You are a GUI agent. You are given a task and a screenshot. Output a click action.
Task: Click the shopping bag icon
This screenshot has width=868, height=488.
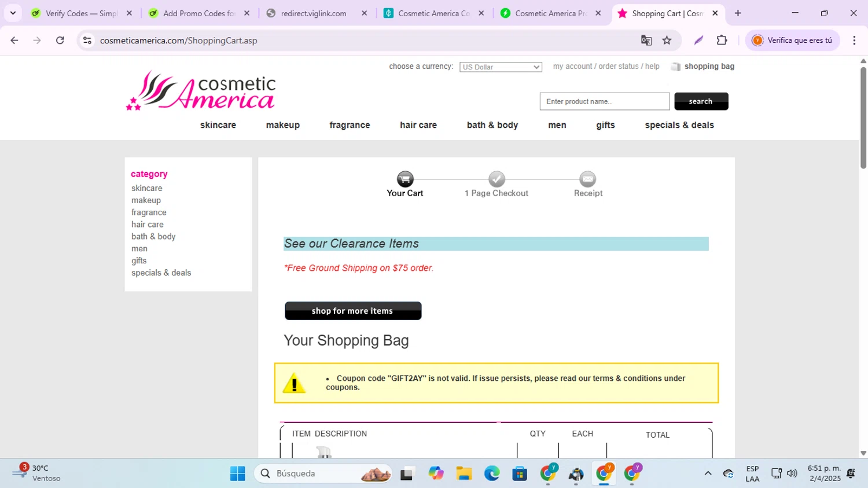click(675, 67)
